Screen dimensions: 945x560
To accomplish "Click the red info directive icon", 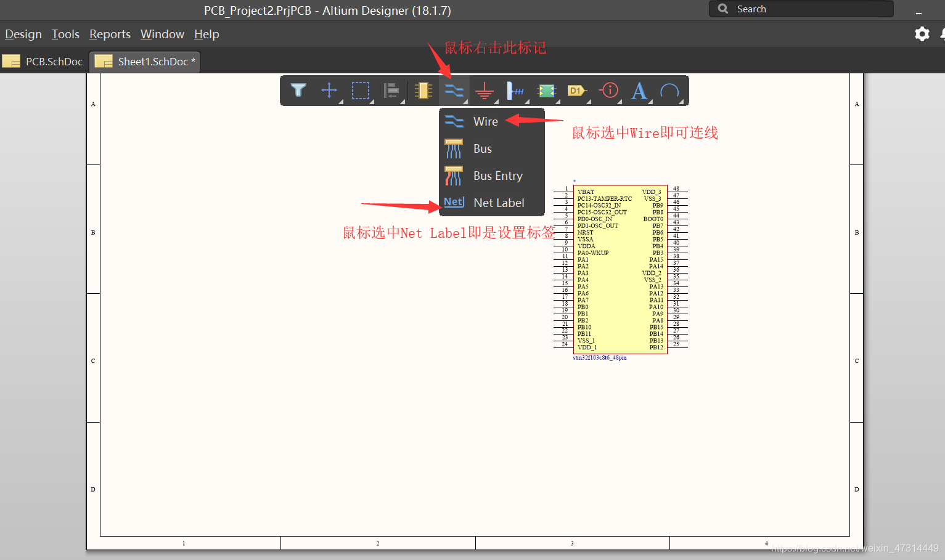I will click(609, 90).
